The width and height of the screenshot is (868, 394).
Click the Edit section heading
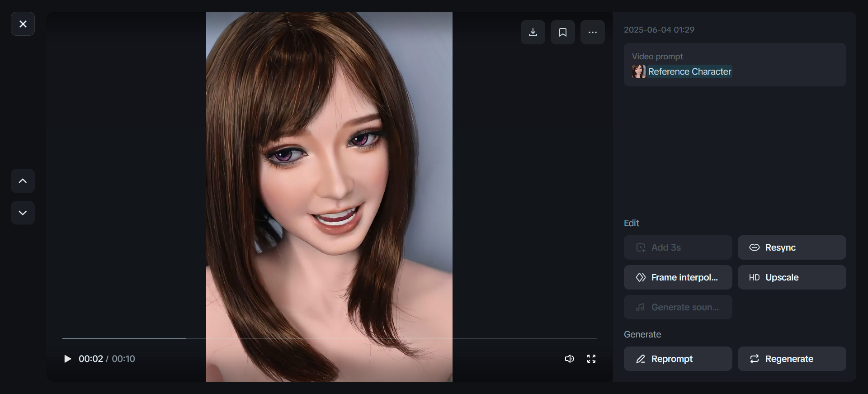[x=632, y=223]
